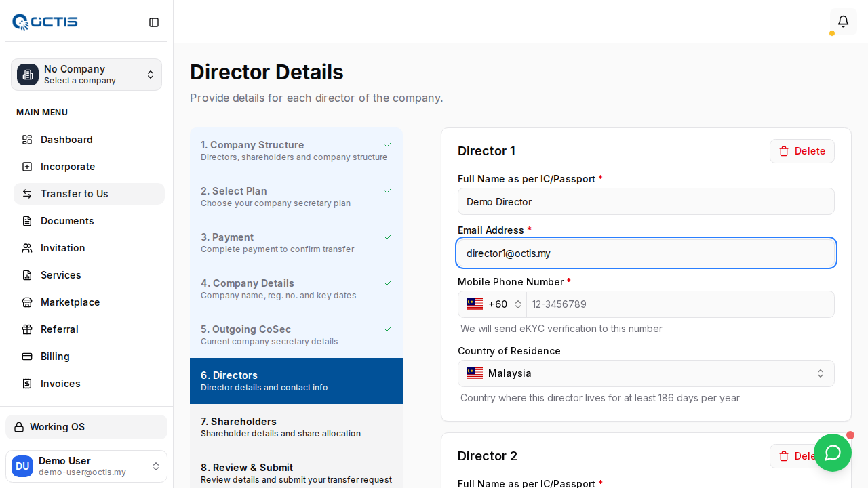Open Services page
The image size is (868, 488).
coord(89,275)
